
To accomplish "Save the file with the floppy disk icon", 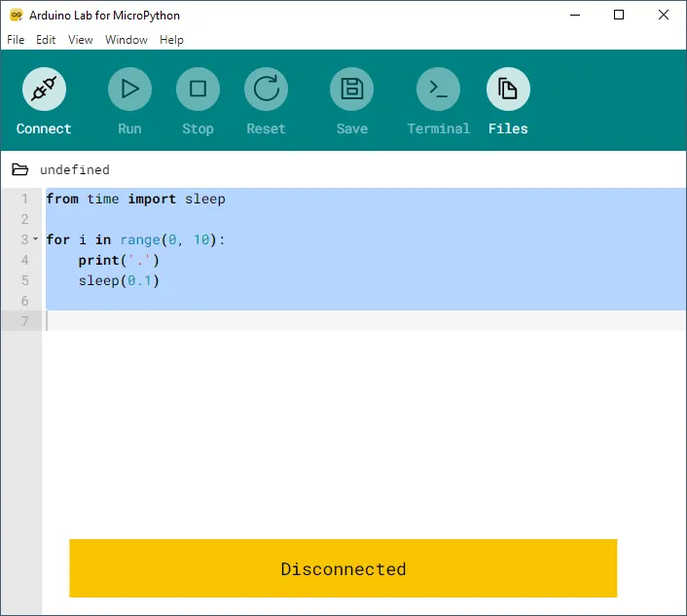I will (352, 89).
